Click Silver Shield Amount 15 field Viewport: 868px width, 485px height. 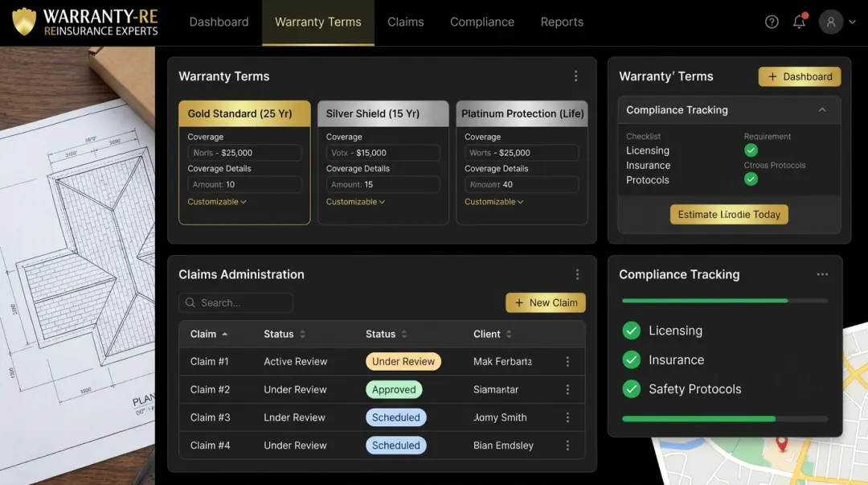coord(383,184)
